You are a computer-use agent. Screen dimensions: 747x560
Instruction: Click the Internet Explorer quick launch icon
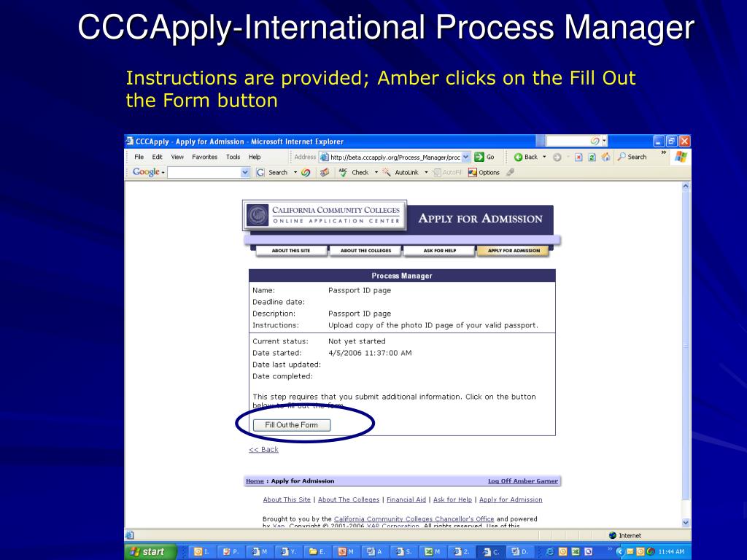click(550, 552)
